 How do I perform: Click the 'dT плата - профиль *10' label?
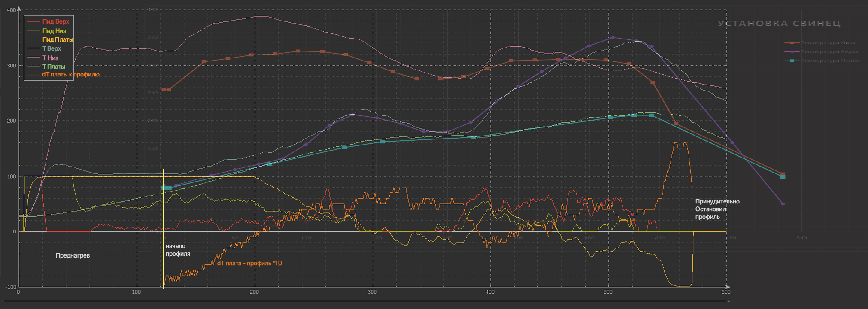coord(249,263)
